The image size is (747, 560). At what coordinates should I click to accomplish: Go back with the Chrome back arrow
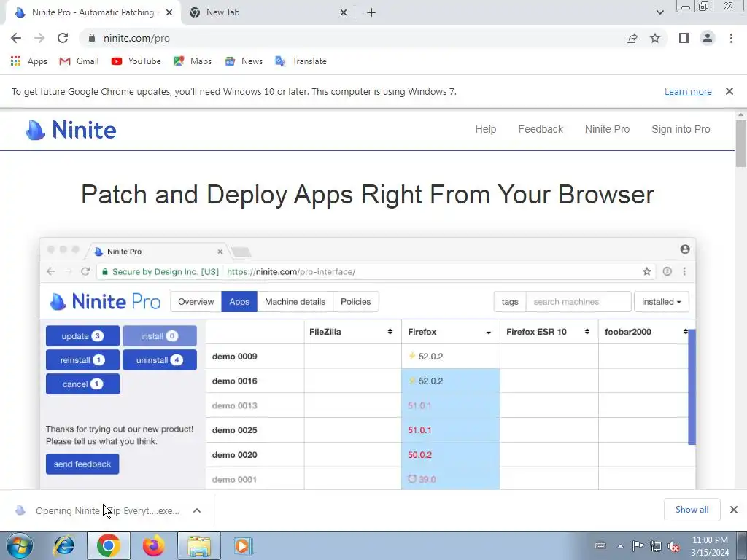pyautogui.click(x=16, y=38)
